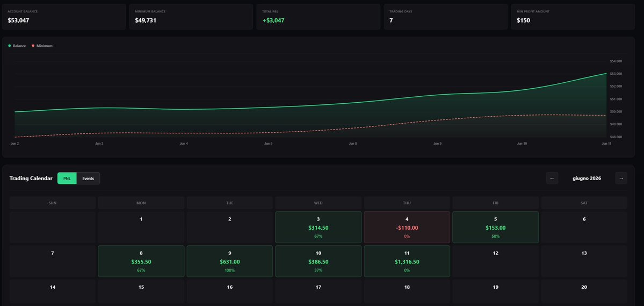The width and height of the screenshot is (644, 306).
Task: Select calendar day 2
Action: [x=229, y=227]
